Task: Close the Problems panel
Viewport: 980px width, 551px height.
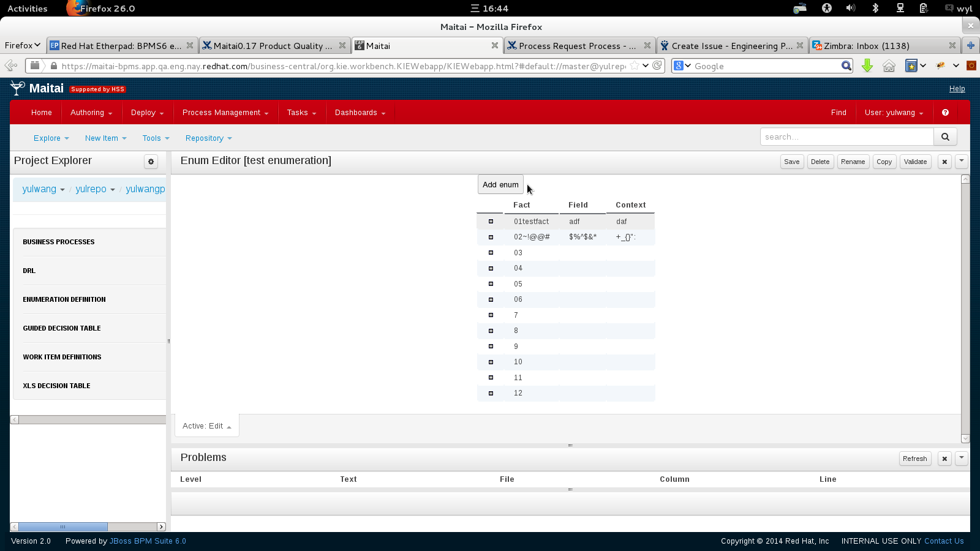Action: (944, 459)
